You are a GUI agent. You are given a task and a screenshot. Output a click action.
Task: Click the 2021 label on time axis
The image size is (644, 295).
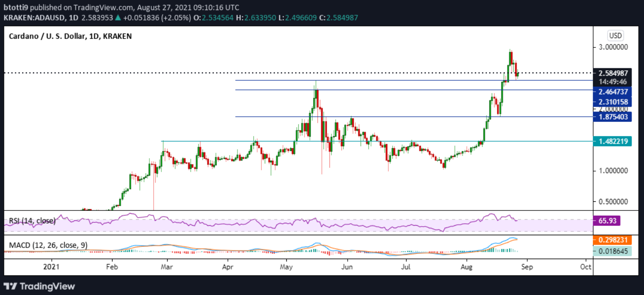pyautogui.click(x=51, y=266)
